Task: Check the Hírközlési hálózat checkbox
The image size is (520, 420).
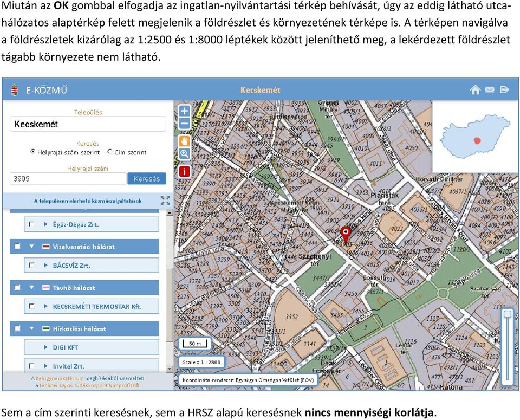Action: point(17,329)
